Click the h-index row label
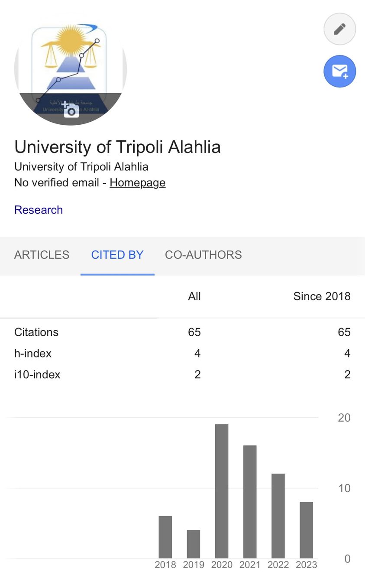The image size is (365, 588). (x=33, y=354)
